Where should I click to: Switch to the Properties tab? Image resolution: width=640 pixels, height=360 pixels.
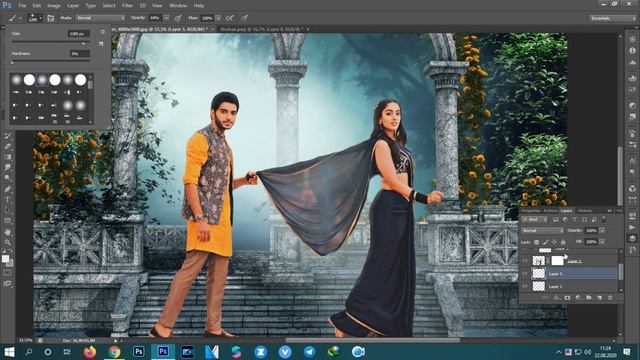pyautogui.click(x=531, y=211)
